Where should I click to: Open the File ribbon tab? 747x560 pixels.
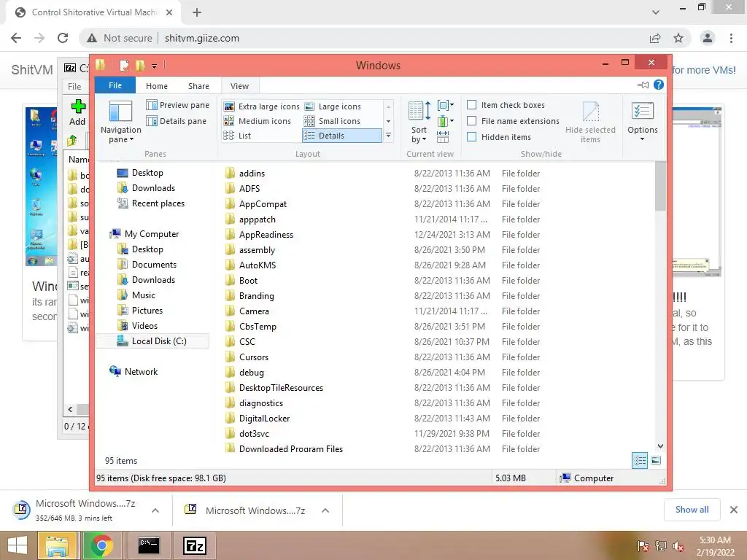pyautogui.click(x=115, y=86)
